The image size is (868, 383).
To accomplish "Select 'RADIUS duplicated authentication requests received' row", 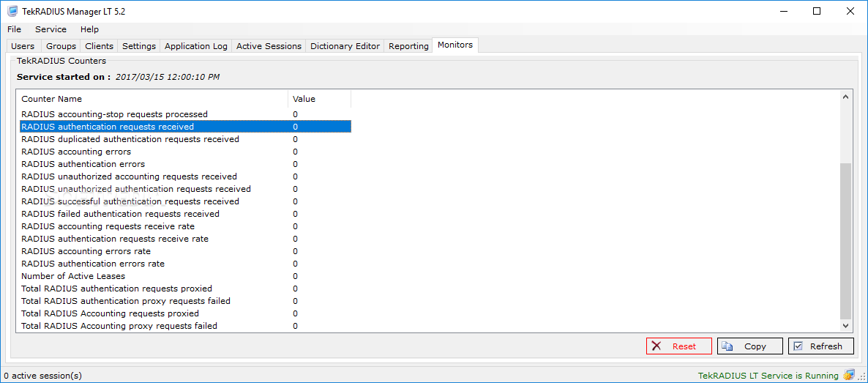I will pyautogui.click(x=185, y=139).
